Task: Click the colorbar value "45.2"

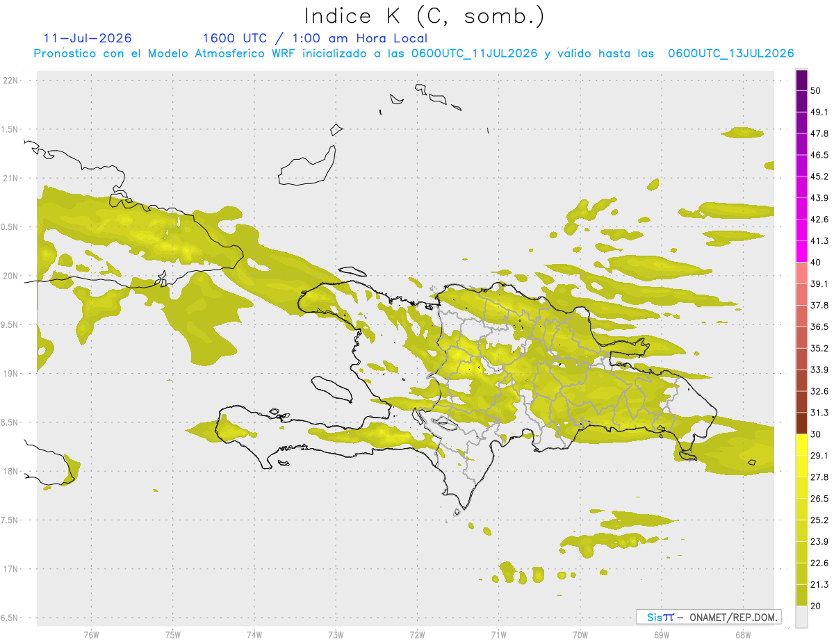Action: (x=819, y=176)
